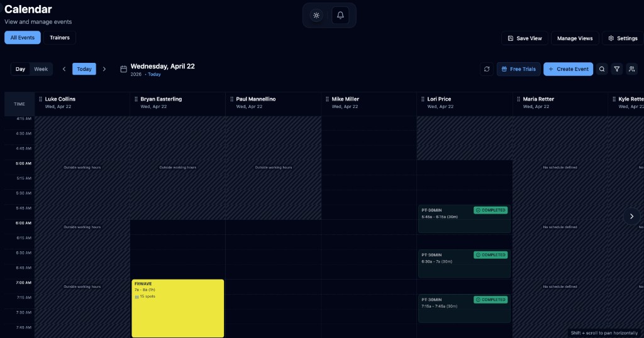Switch to the All Events tab

pyautogui.click(x=23, y=38)
